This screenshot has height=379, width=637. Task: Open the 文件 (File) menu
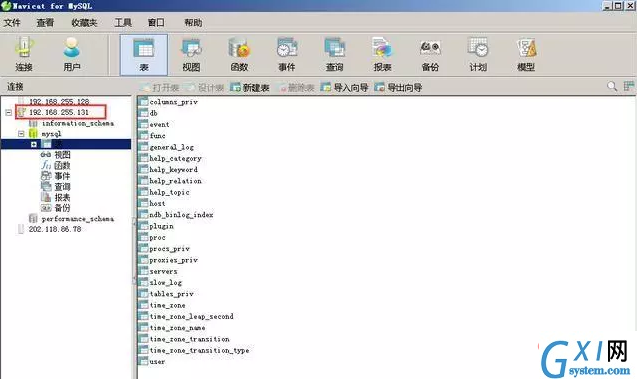click(12, 23)
